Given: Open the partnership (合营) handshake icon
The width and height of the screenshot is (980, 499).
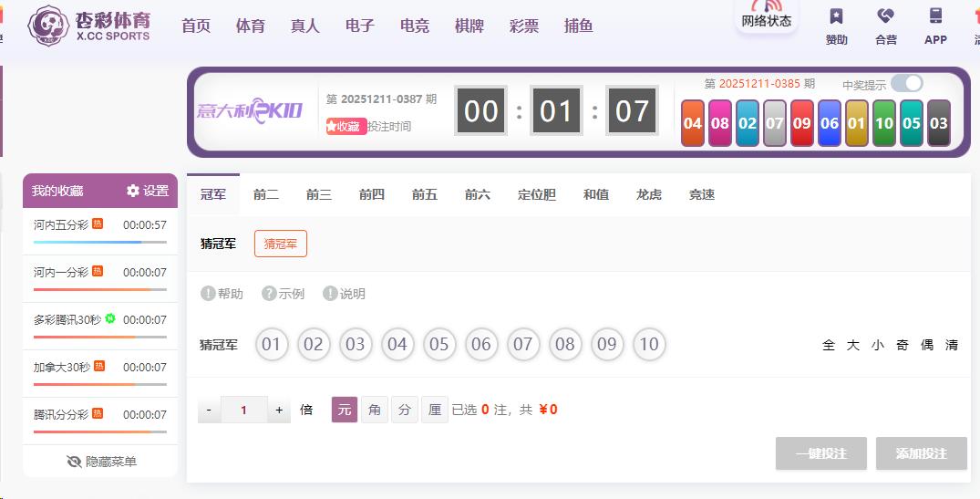Looking at the screenshot, I should (885, 16).
